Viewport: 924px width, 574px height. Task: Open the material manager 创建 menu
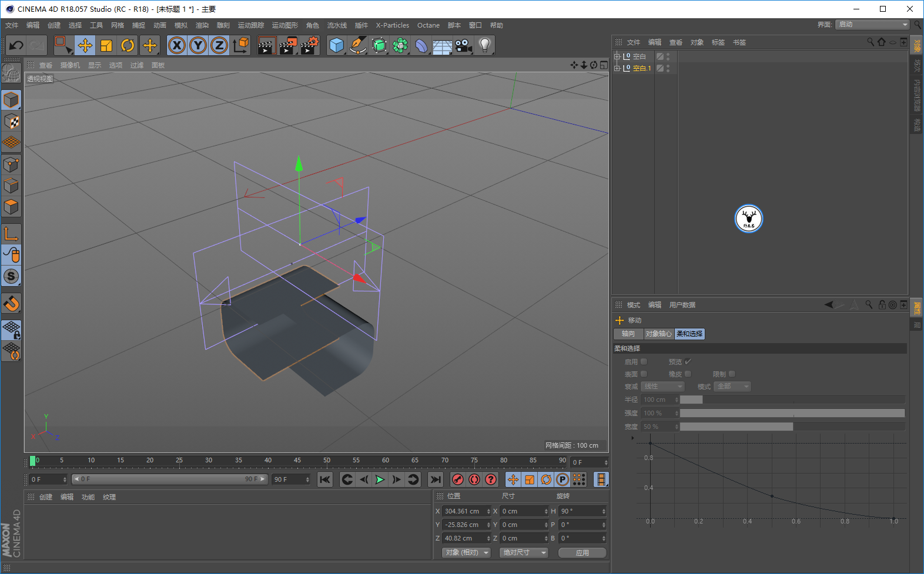point(46,497)
